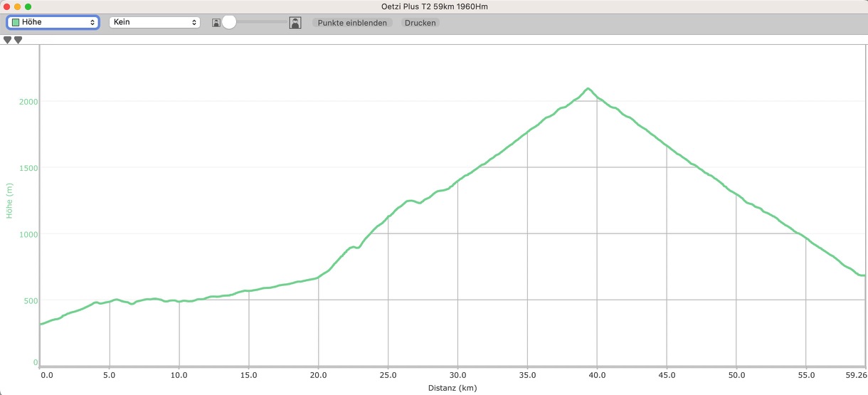
Task: Click the large smoothing icon right of slider
Action: click(295, 23)
